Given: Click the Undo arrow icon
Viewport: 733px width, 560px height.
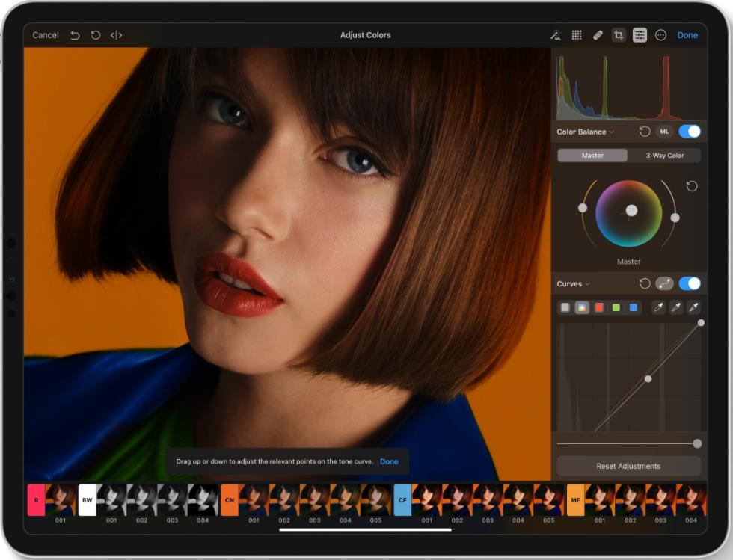Looking at the screenshot, I should click(75, 35).
